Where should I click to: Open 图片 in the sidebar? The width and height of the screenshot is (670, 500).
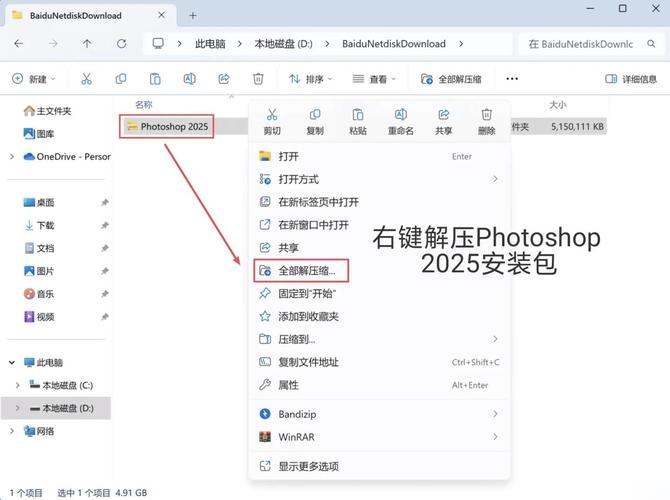39,271
